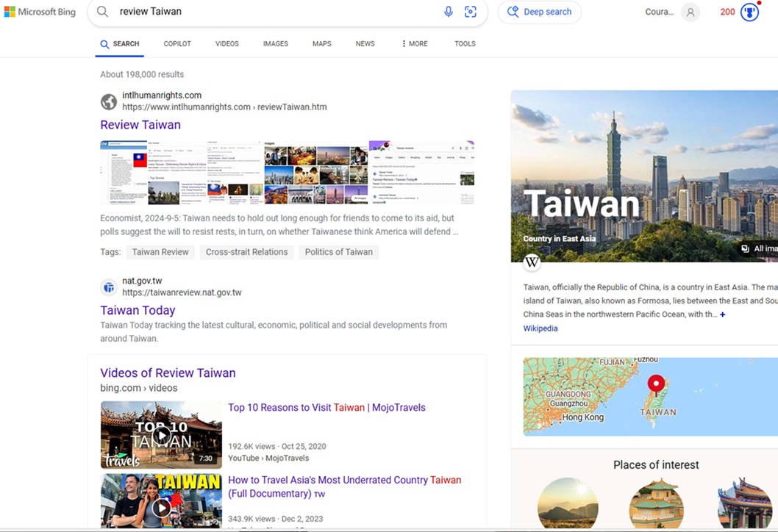The height and width of the screenshot is (532, 778).
Task: Open the Deep search button
Action: 539,12
